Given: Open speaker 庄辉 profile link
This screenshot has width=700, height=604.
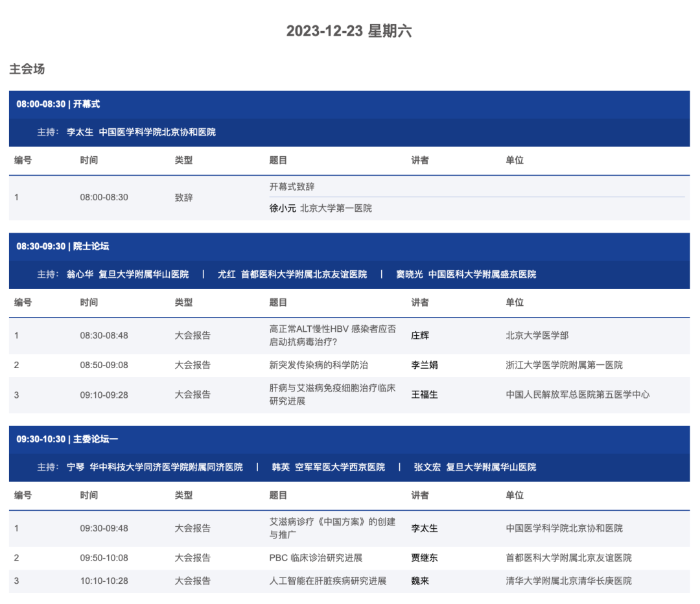Looking at the screenshot, I should [x=420, y=335].
